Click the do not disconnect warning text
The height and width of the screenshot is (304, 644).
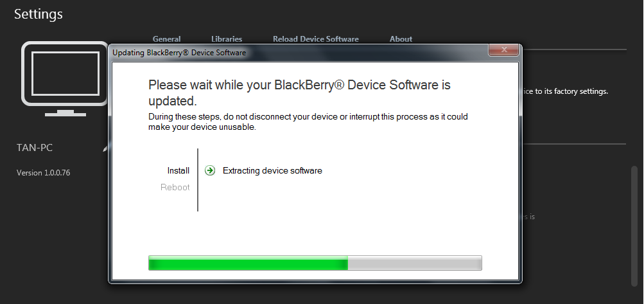tap(308, 121)
